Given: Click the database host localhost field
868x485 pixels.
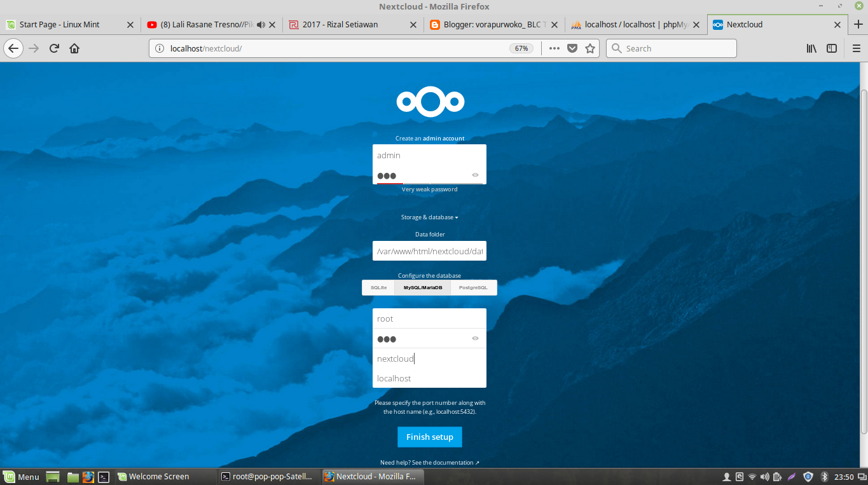Looking at the screenshot, I should coord(430,378).
